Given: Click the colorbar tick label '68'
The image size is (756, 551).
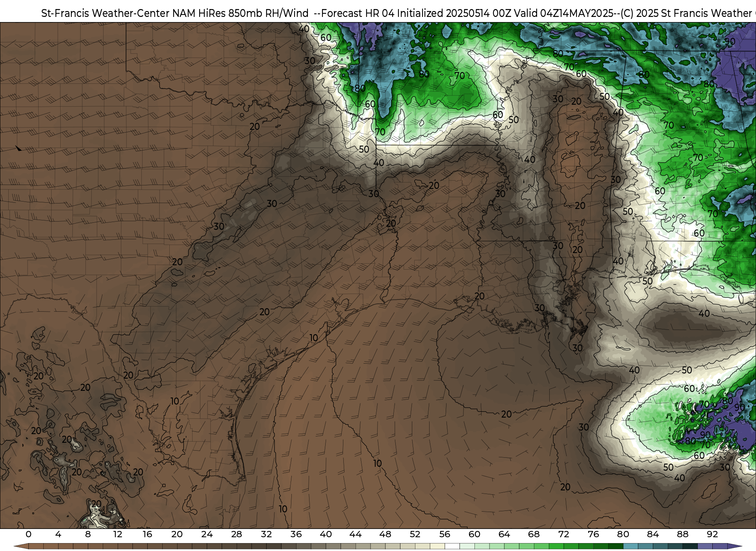Looking at the screenshot, I should [534, 534].
